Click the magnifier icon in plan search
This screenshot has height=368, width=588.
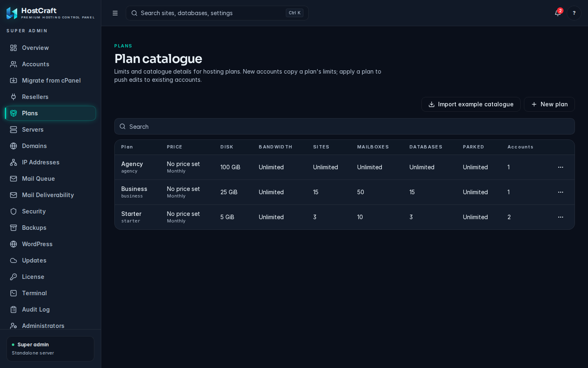(122, 126)
